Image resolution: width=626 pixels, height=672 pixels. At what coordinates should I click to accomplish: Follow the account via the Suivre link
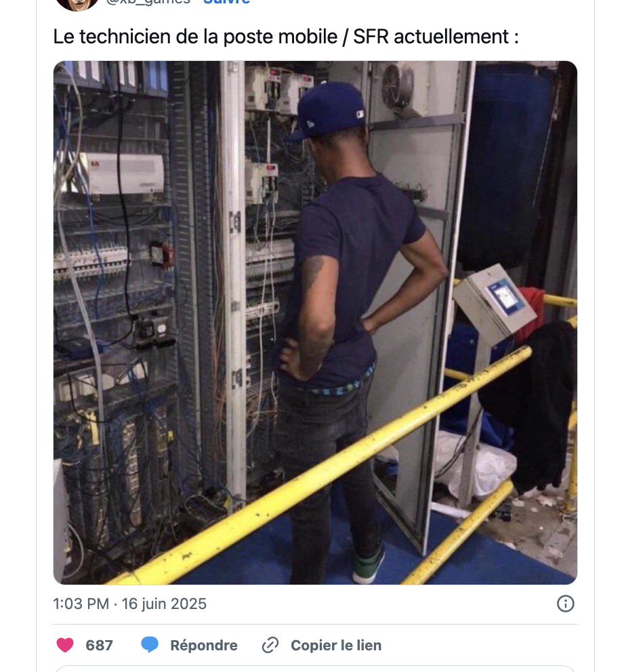click(x=226, y=2)
